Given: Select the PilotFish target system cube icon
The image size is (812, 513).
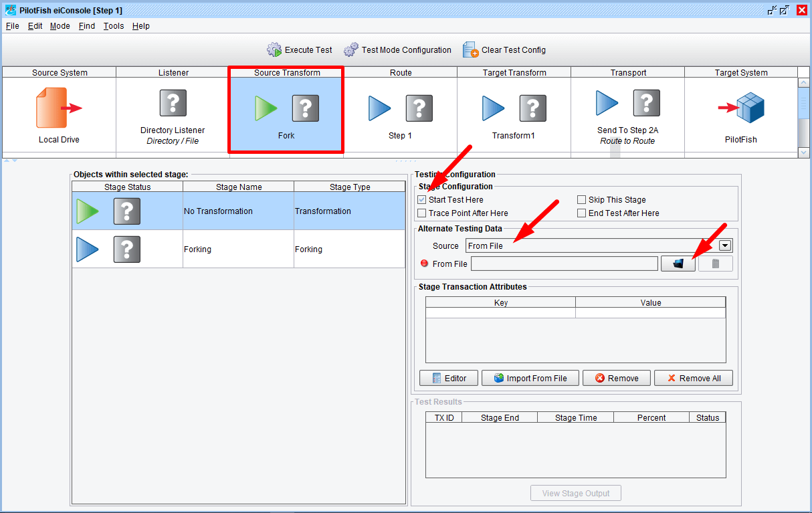Looking at the screenshot, I should pyautogui.click(x=749, y=108).
